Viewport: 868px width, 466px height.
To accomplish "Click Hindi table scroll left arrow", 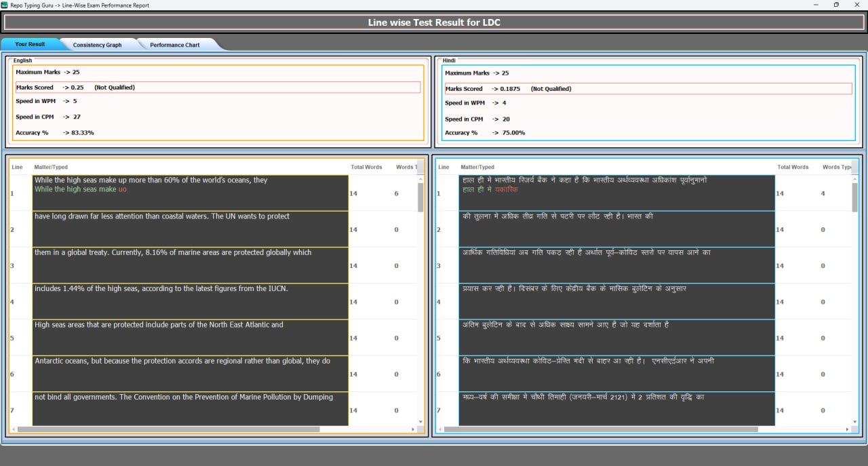I will [x=439, y=429].
